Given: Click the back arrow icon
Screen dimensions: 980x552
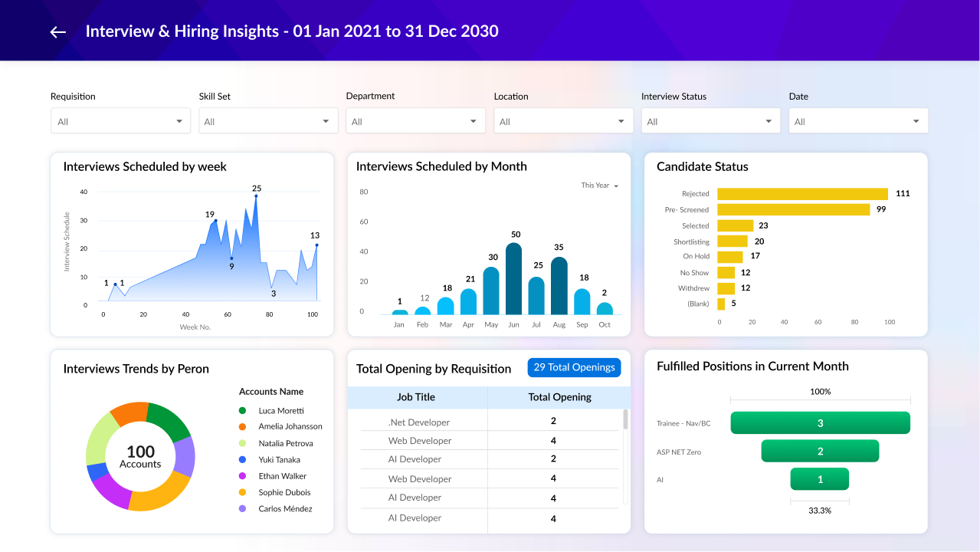Looking at the screenshot, I should (57, 31).
